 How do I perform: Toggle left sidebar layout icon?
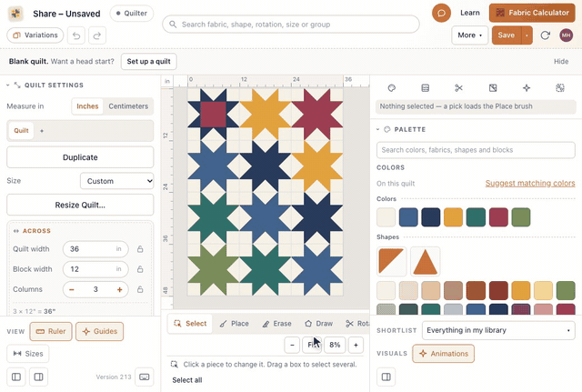(x=16, y=377)
